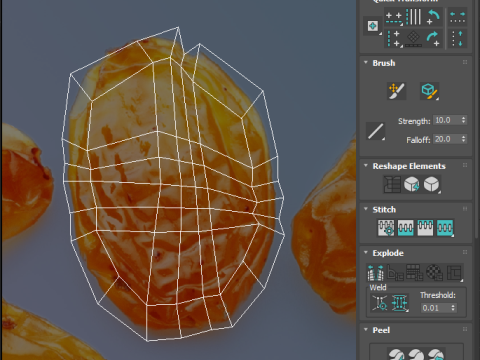
Task: Click the Reshape Elements rollout drag grip
Action: click(465, 165)
